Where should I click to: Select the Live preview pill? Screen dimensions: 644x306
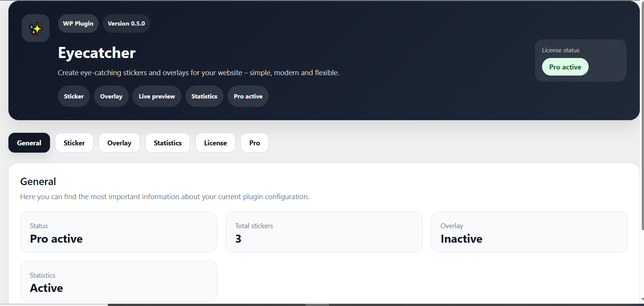157,97
